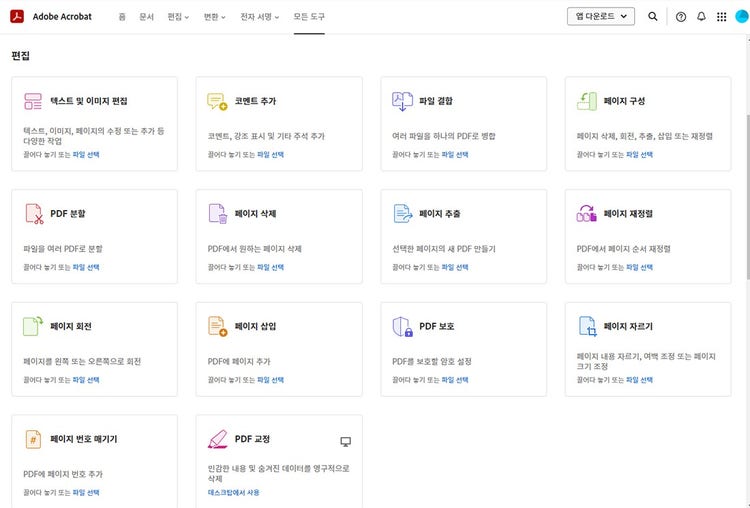
Task: Click the 데스크탑에서 사용 link
Action: coord(233,492)
